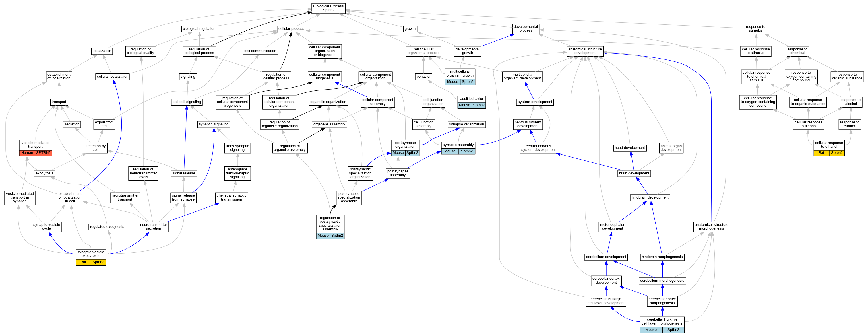The height and width of the screenshot is (336, 868).
Task: Click yellow 'Rat' cell under synaptic vesicle exocytosis
Action: click(83, 262)
